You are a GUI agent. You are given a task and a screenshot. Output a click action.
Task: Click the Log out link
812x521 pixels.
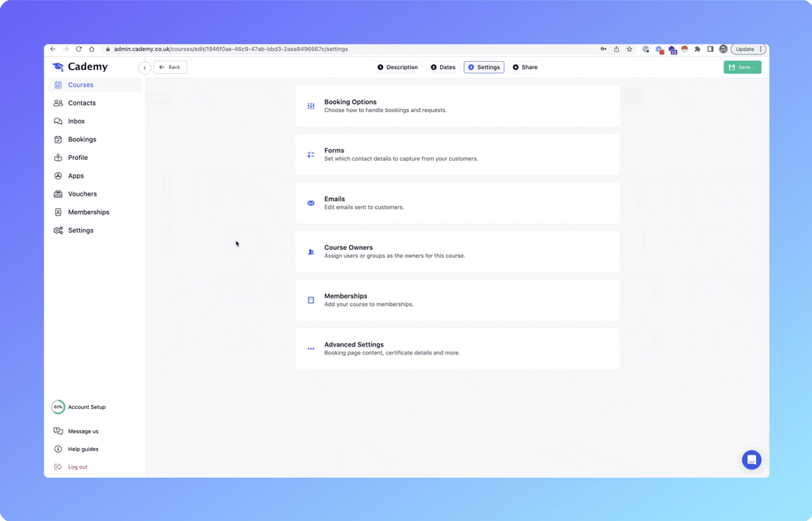77,467
